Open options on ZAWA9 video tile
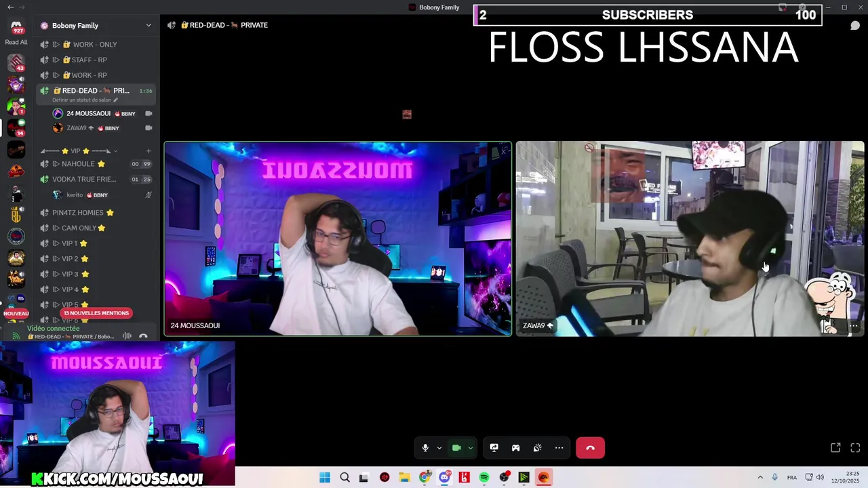Image resolution: width=868 pixels, height=488 pixels. coord(854,326)
